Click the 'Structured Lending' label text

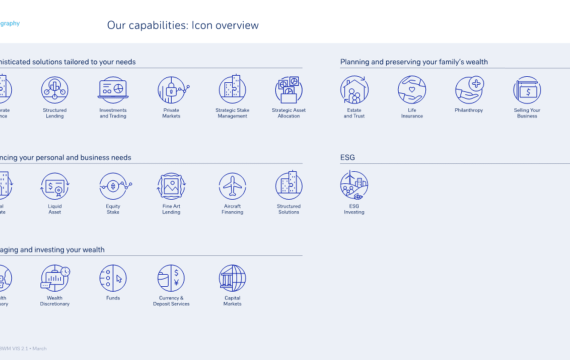tap(55, 113)
